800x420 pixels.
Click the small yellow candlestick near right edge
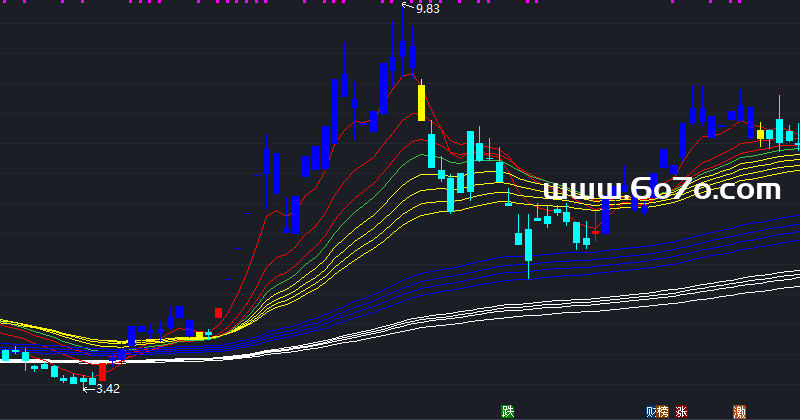click(x=760, y=134)
